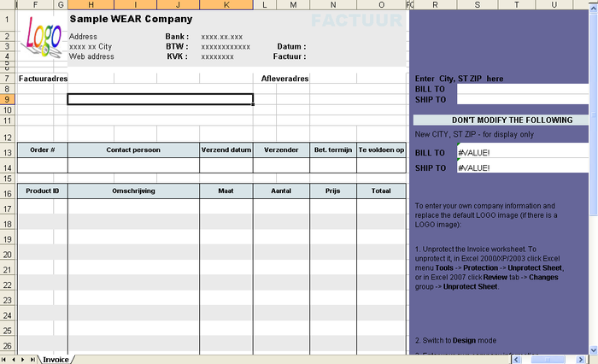The width and height of the screenshot is (598, 364).
Task: Click the Datum : label
Action: [291, 46]
